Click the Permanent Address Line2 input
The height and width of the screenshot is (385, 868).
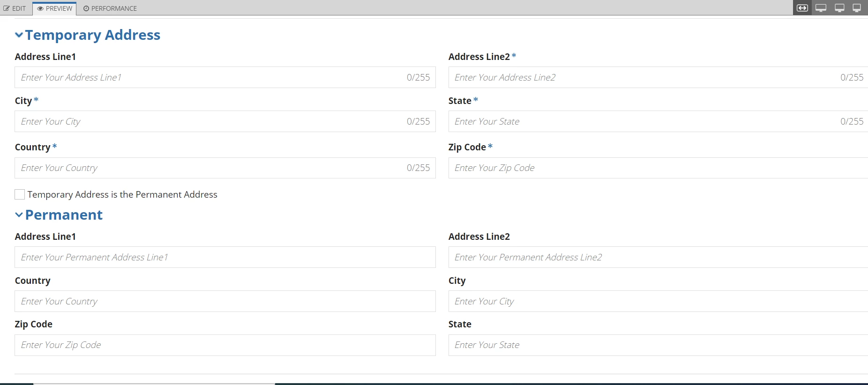pyautogui.click(x=658, y=257)
